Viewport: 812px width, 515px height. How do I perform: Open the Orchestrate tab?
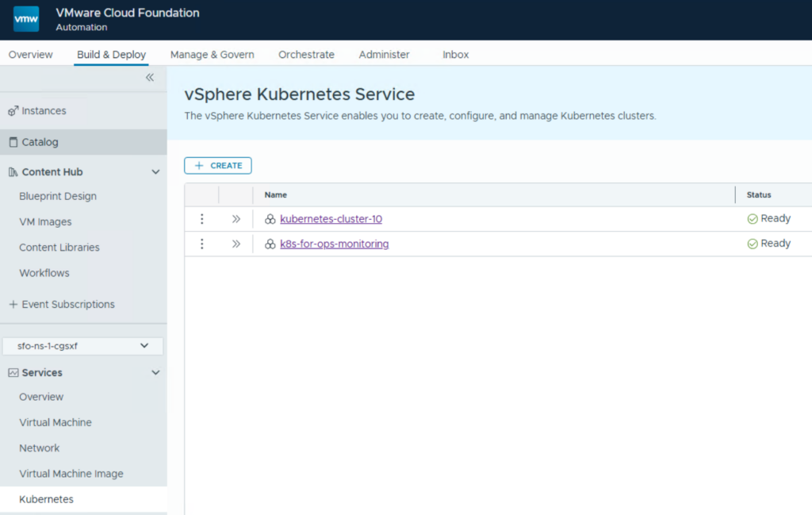[306, 55]
